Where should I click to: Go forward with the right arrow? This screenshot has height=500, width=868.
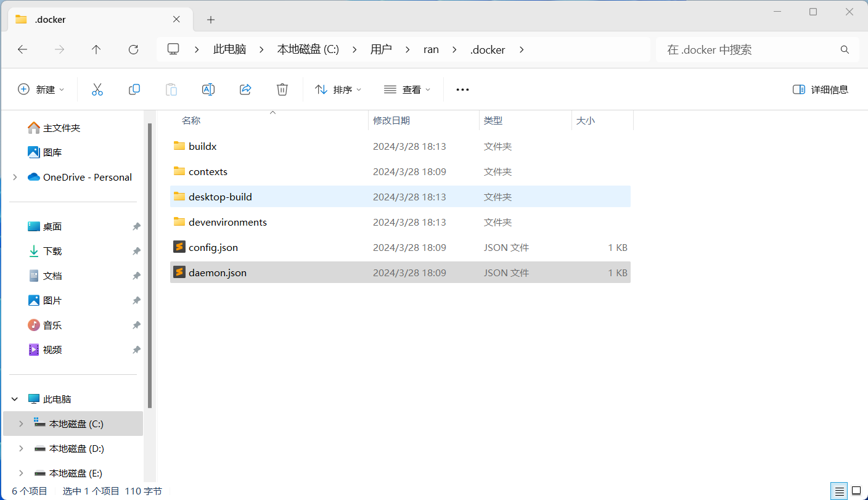coord(60,49)
